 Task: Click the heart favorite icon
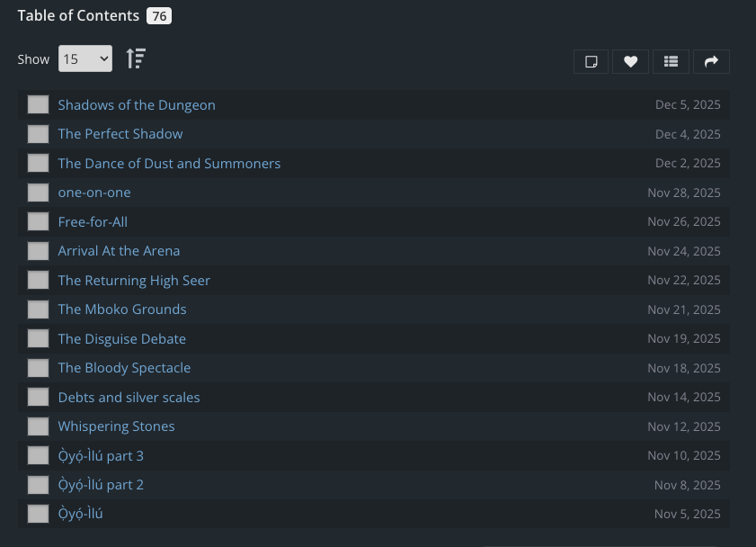pyautogui.click(x=631, y=61)
